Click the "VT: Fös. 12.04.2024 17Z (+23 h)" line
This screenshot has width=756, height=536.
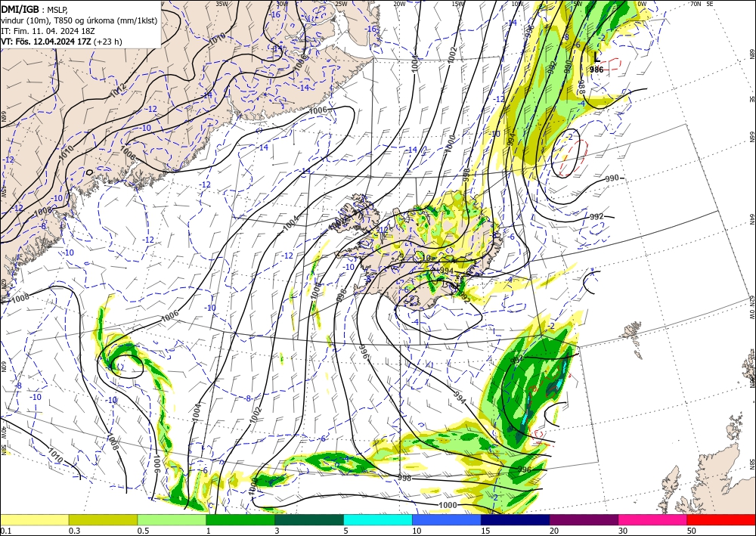[x=61, y=42]
